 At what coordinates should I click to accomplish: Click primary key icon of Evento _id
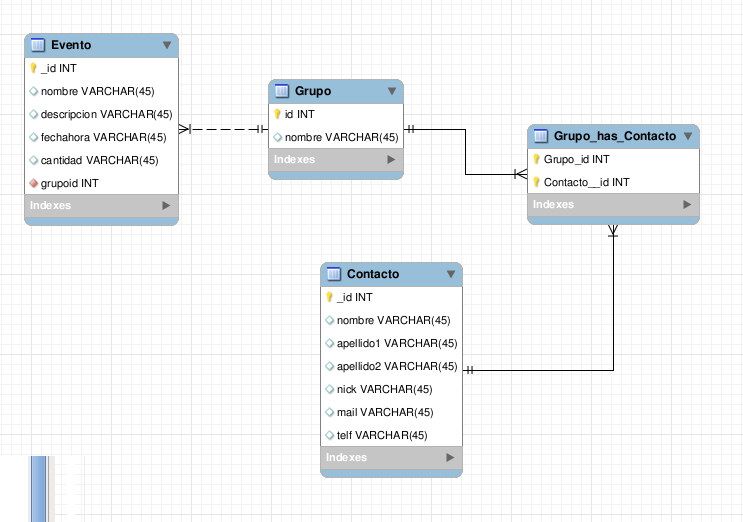pos(33,68)
